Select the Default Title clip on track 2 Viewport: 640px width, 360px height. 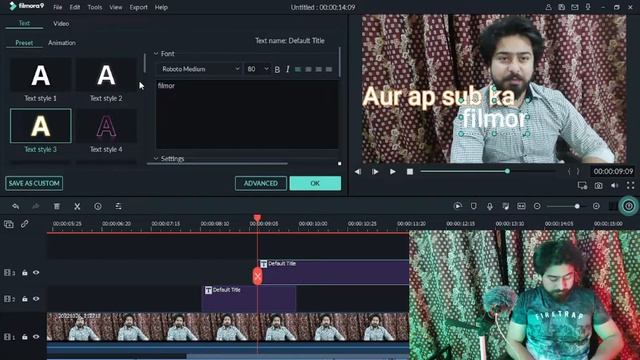coord(249,299)
